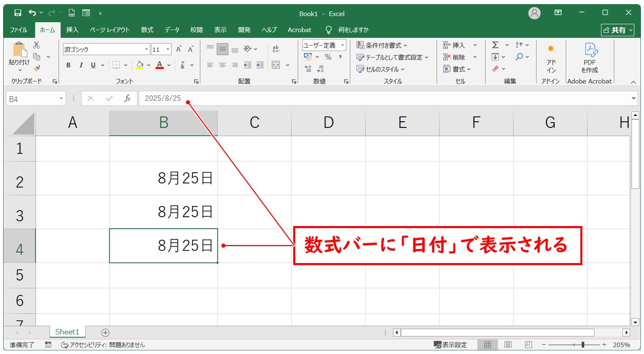Open the font size 11 dropdown

168,49
